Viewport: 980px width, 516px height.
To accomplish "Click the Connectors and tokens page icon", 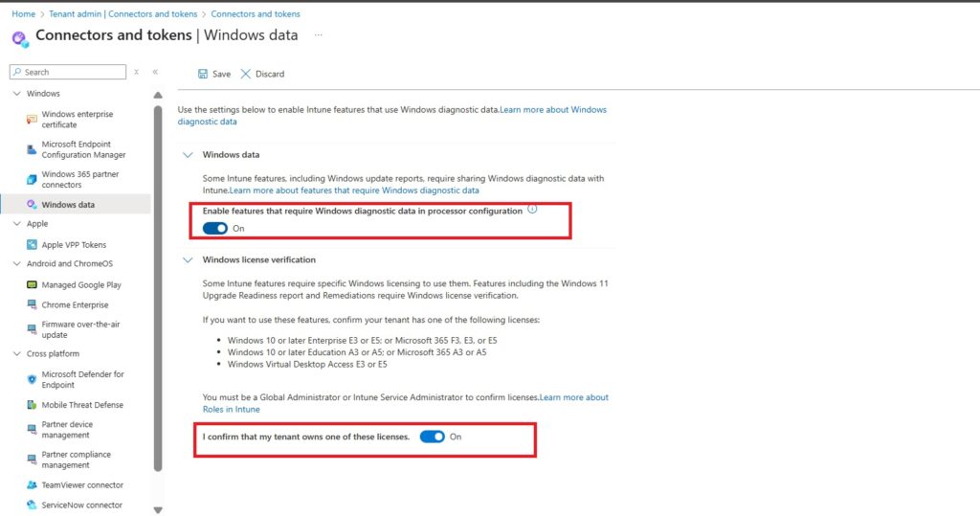I will pos(20,39).
